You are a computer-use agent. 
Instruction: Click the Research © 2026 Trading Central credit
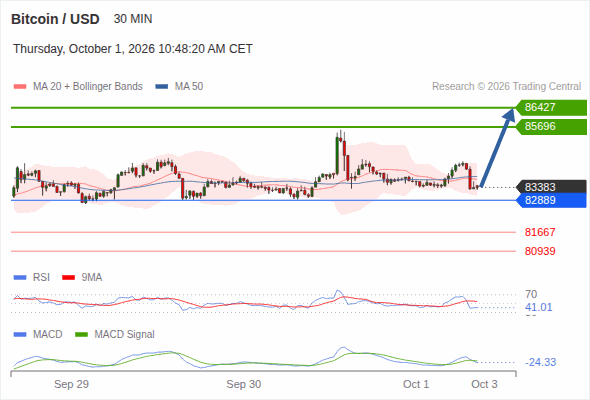coord(506,87)
